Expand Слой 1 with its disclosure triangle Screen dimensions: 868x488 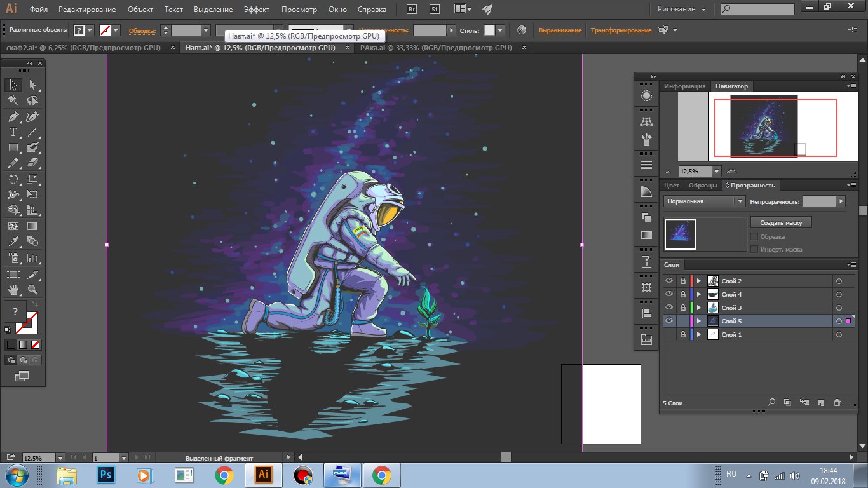tap(699, 334)
